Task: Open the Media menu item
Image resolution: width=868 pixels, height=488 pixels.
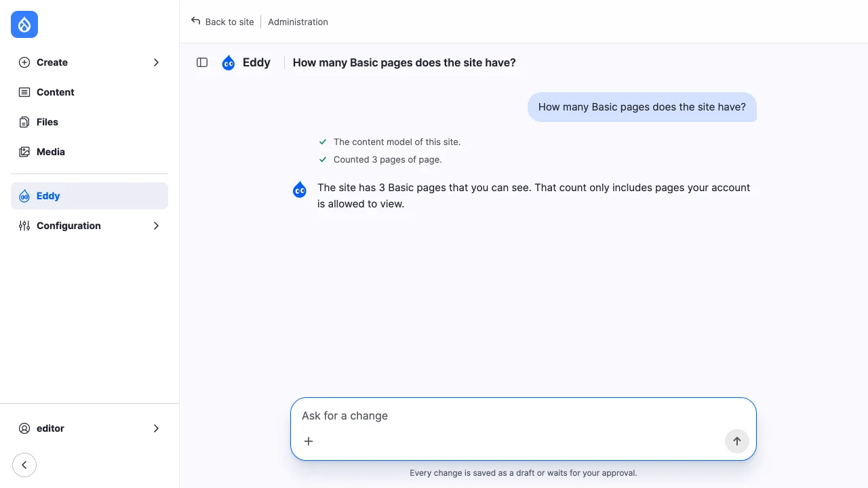Action: pyautogui.click(x=90, y=152)
